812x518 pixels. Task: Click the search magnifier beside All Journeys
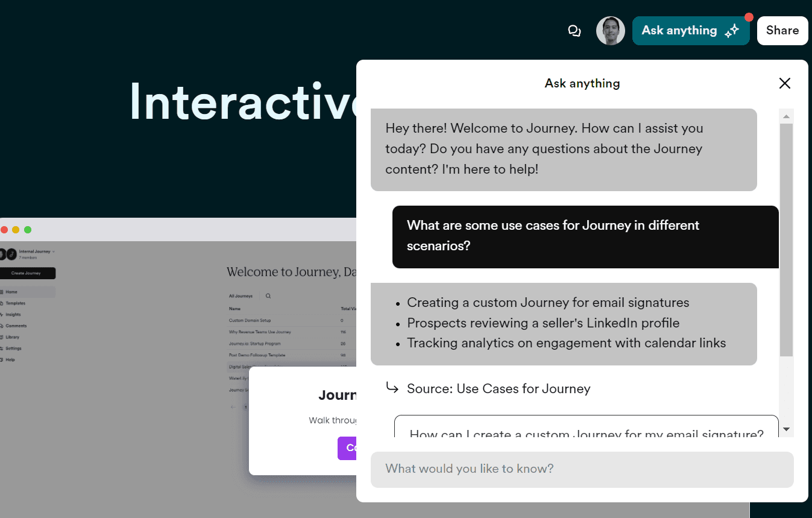pyautogui.click(x=268, y=296)
